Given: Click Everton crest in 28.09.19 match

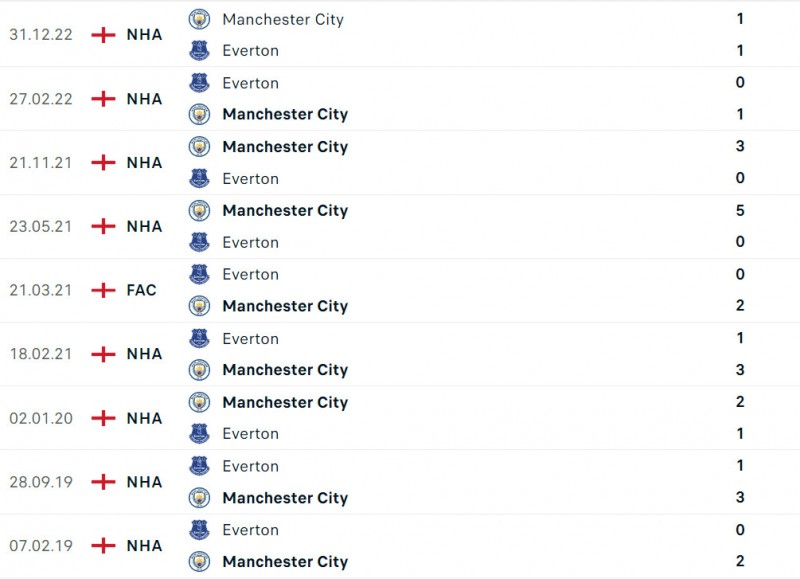Looking at the screenshot, I should [x=200, y=466].
